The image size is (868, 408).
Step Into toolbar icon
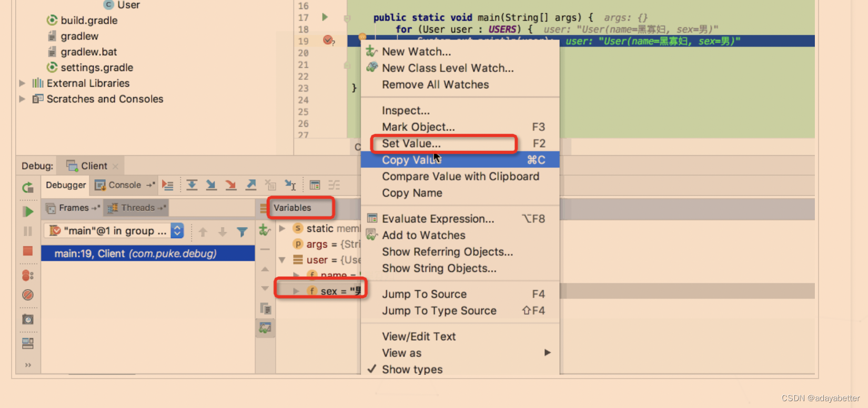click(211, 185)
